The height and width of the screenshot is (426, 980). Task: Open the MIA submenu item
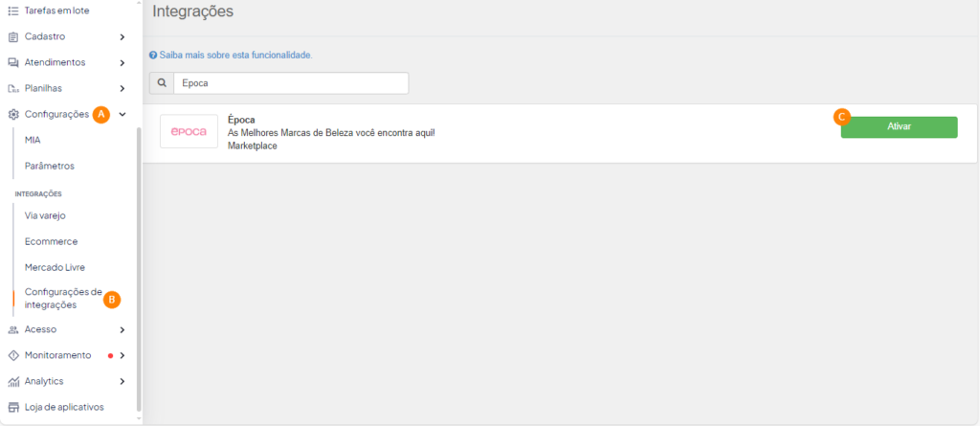(33, 140)
